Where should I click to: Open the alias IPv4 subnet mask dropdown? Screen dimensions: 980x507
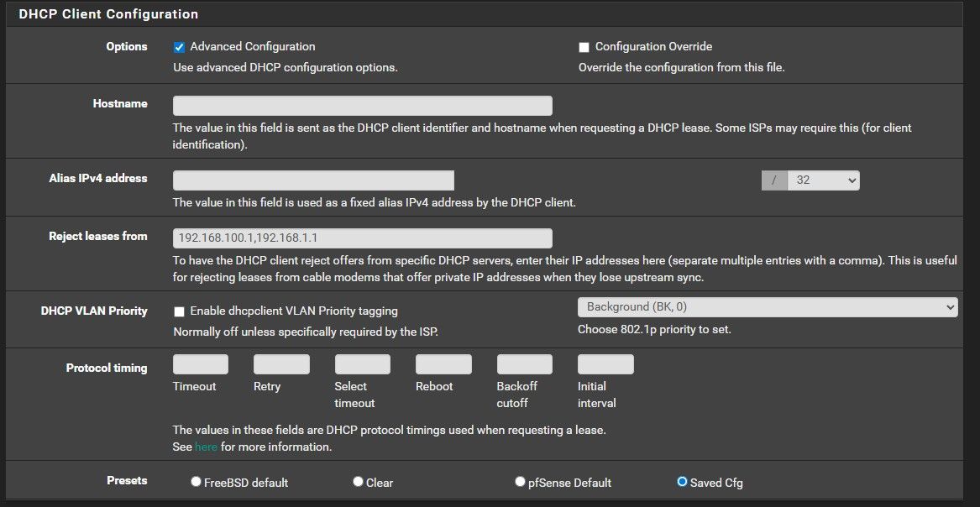click(x=823, y=180)
